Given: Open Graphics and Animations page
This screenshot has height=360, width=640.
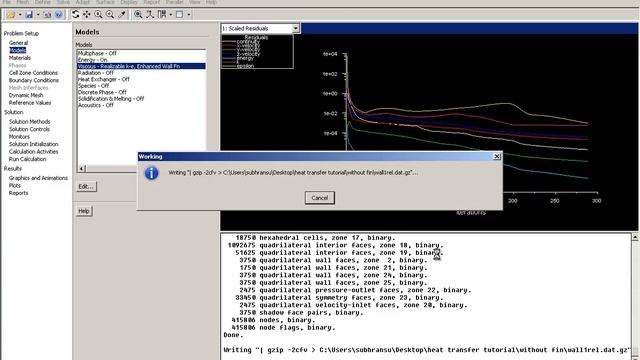Looking at the screenshot, I should (38, 178).
